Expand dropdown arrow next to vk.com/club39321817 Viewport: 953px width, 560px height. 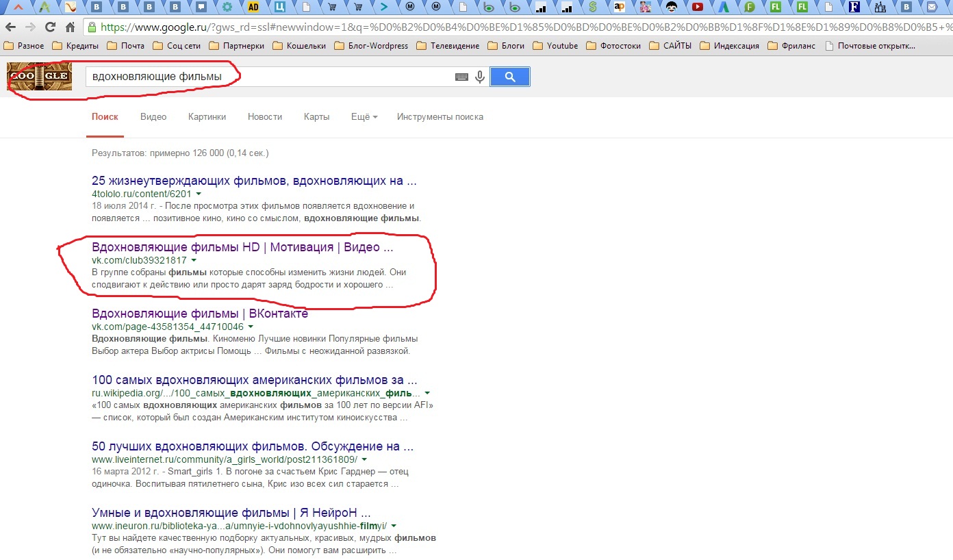194,260
